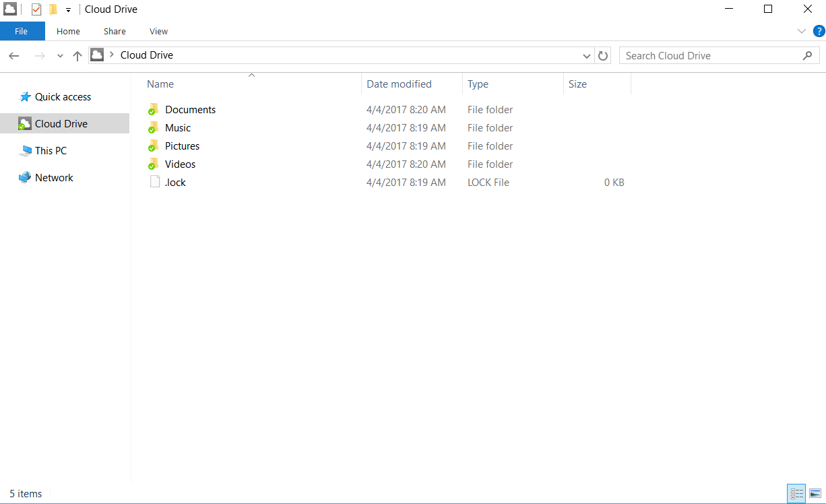
Task: Open the address bar history dropdown
Action: pyautogui.click(x=586, y=55)
